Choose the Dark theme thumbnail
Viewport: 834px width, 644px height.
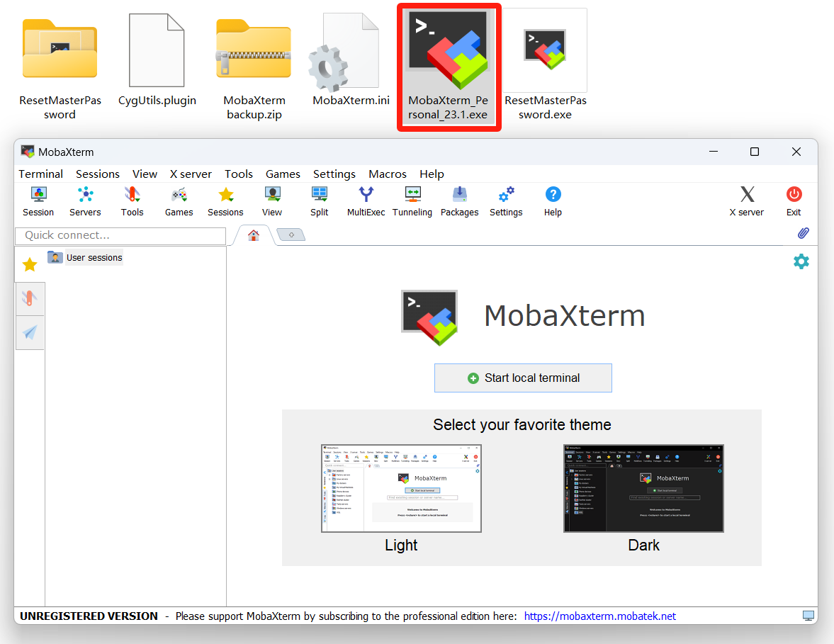point(643,489)
